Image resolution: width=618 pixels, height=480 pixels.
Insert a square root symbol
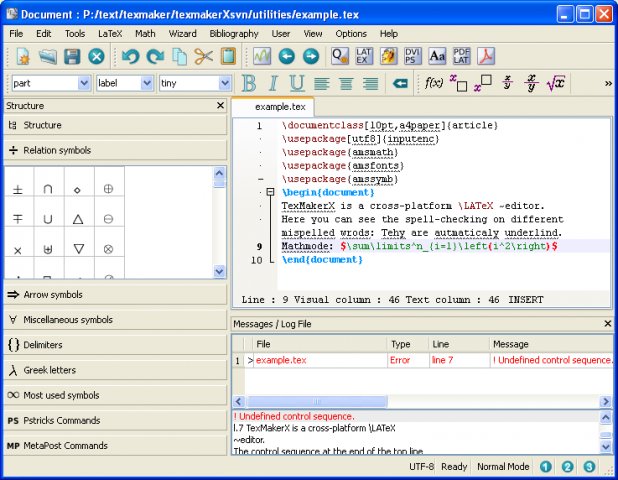(557, 83)
